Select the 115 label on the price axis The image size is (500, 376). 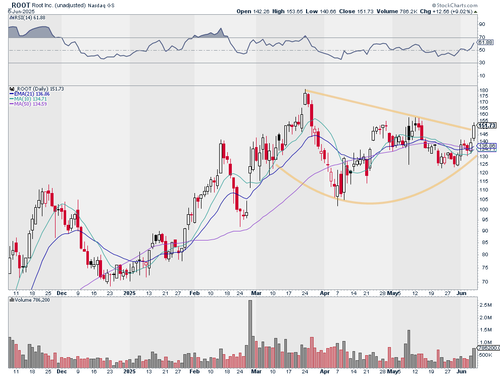(x=483, y=181)
